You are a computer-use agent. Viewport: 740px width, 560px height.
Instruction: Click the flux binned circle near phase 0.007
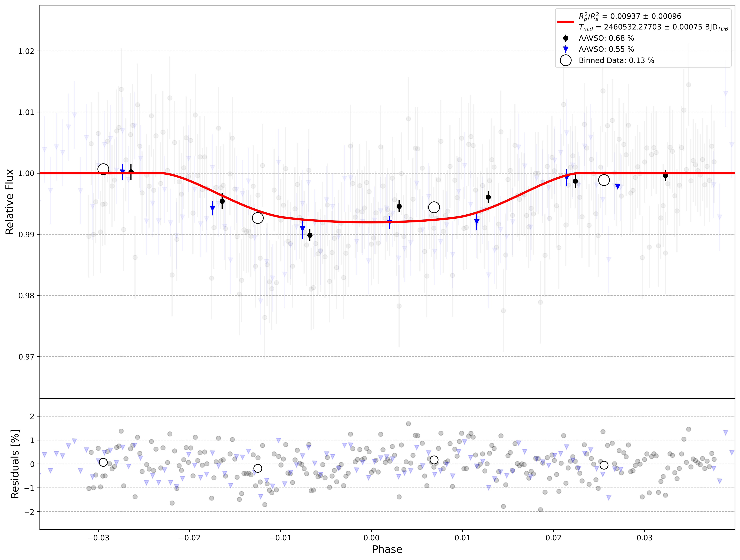click(x=434, y=207)
